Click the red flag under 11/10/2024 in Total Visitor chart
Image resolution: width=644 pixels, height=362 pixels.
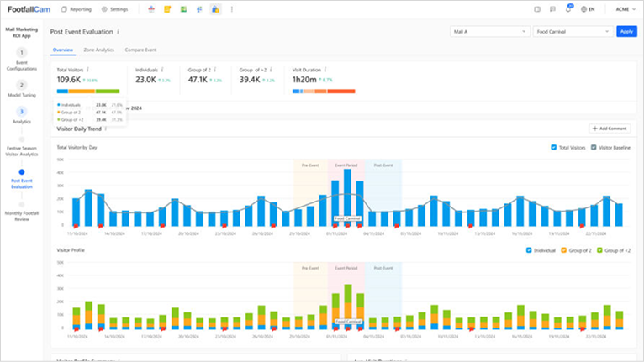76,226
